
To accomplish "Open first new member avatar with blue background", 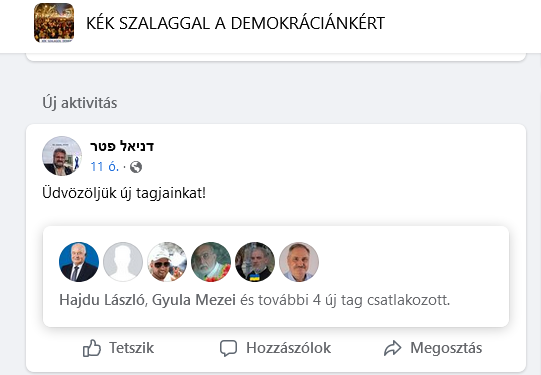I will click(79, 262).
